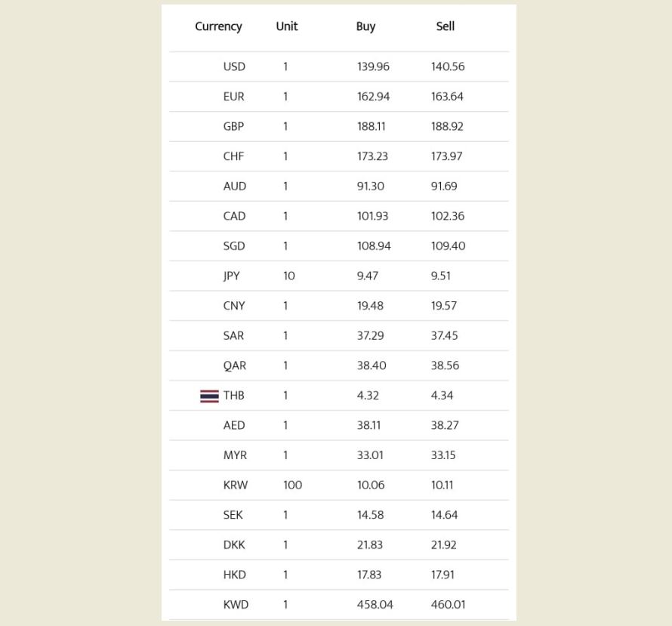Select the EUR currency code
The image size is (672, 626).
234,97
